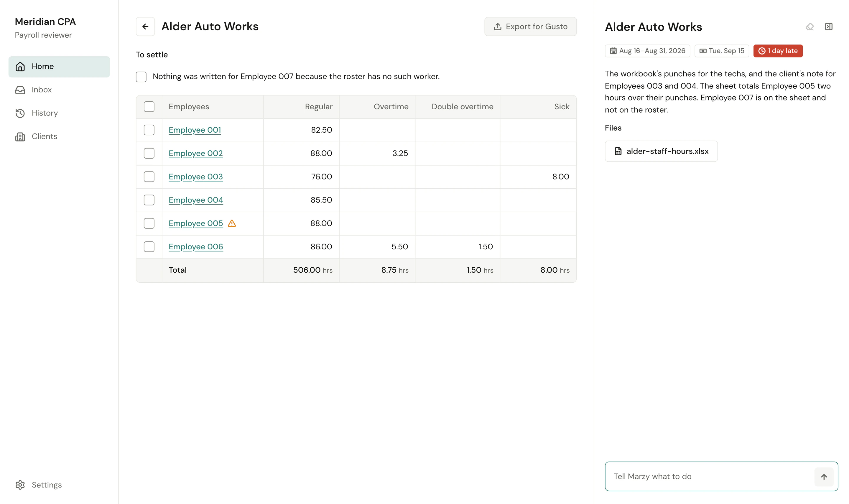Check the Employee 004 row checkbox

[149, 200]
